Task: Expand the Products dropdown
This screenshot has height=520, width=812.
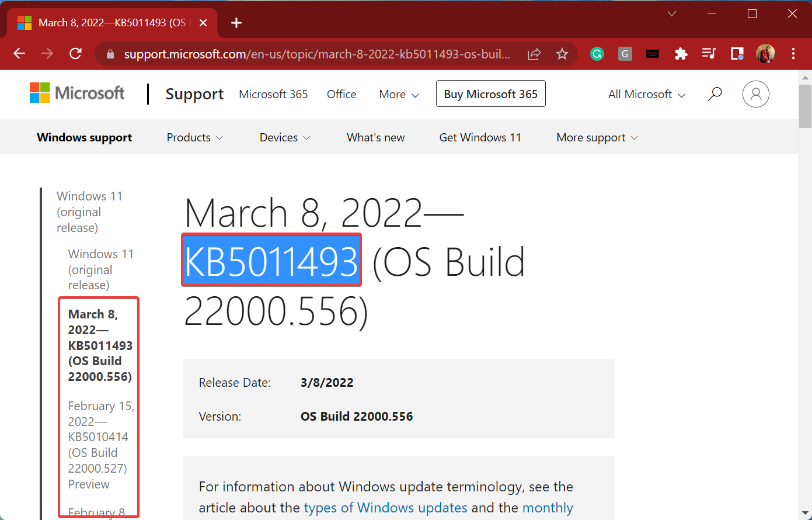Action: (194, 137)
